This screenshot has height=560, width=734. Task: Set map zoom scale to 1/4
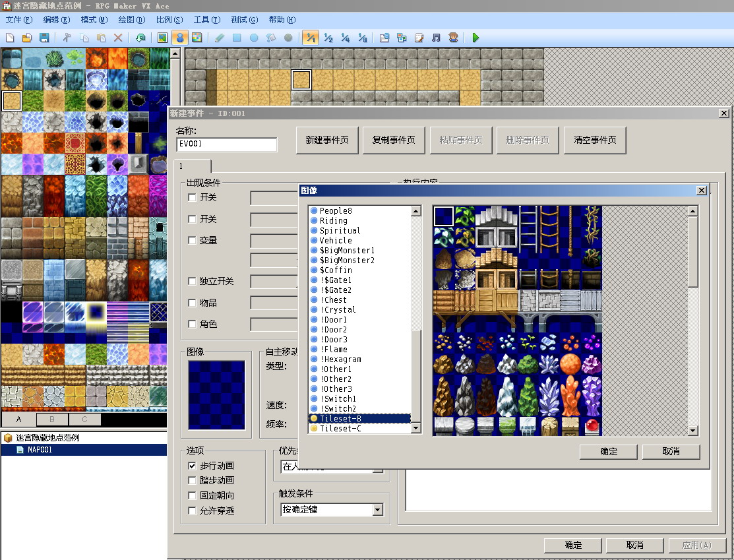(346, 38)
